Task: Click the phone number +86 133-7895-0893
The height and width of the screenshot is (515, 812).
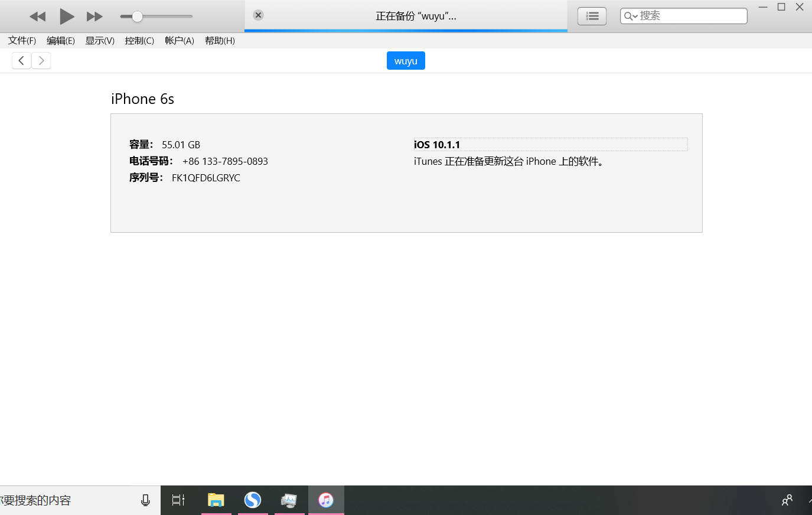Action: 225,161
